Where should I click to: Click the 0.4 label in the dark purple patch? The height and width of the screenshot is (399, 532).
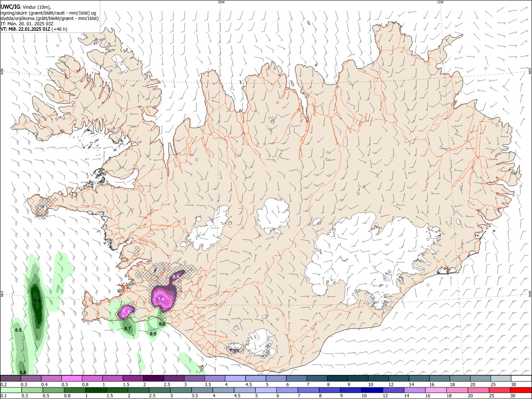tap(176, 276)
